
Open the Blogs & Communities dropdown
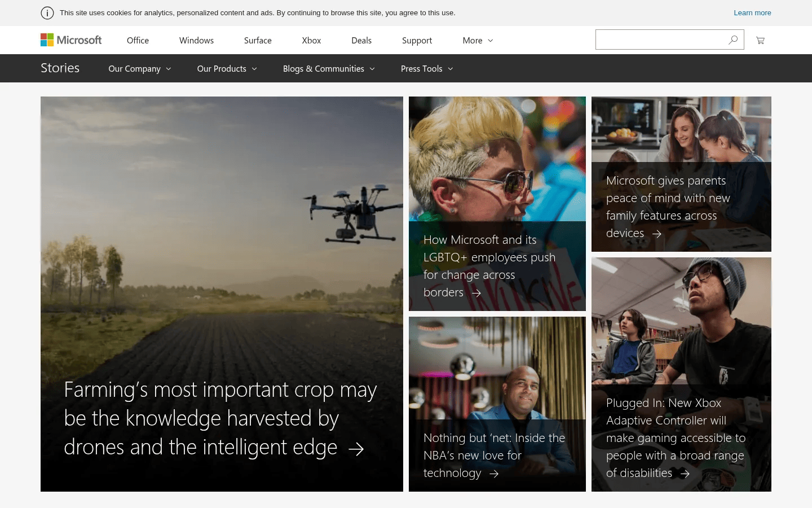tap(329, 69)
